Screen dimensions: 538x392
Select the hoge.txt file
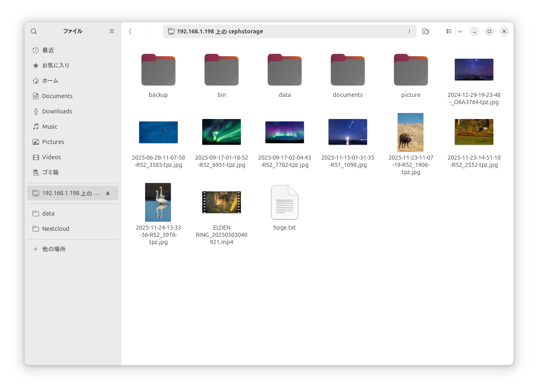point(285,203)
